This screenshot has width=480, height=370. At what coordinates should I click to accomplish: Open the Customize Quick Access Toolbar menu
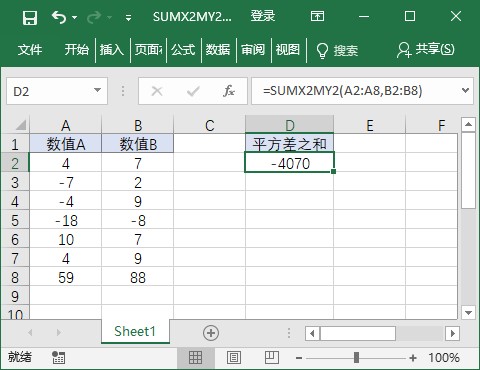(128, 18)
